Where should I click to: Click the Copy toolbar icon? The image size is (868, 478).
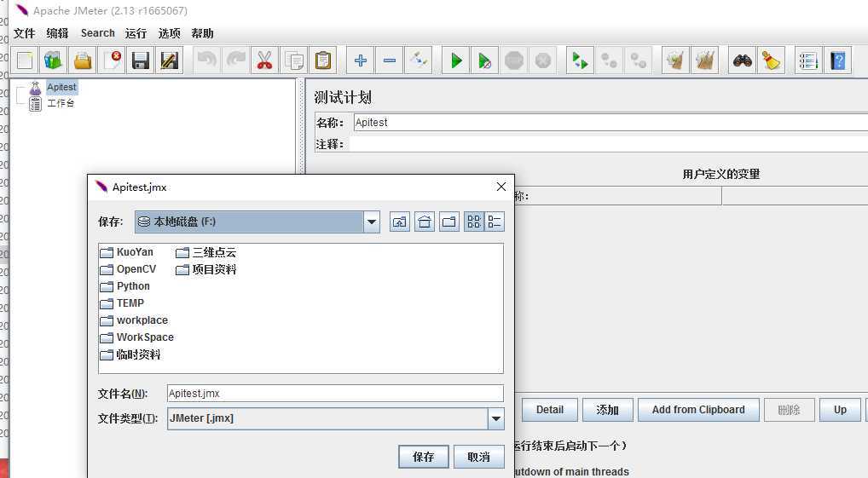294,60
